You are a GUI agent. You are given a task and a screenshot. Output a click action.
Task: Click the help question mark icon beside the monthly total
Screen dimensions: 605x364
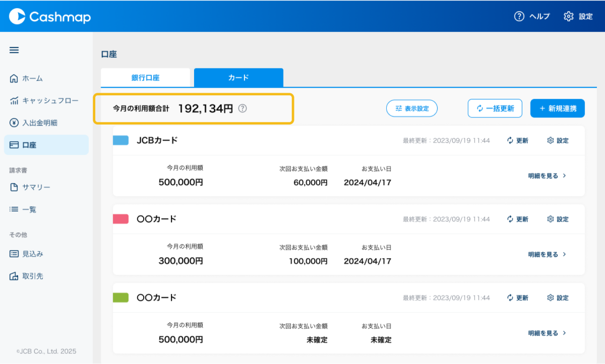243,108
